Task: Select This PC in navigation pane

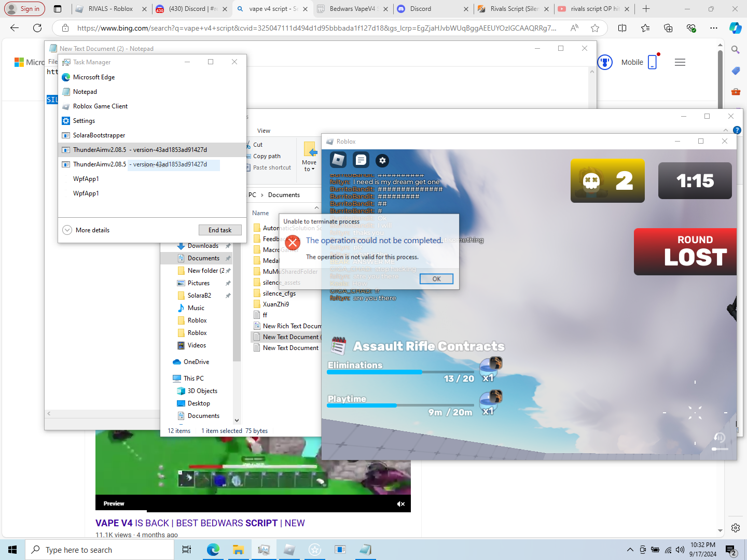Action: pos(193,379)
